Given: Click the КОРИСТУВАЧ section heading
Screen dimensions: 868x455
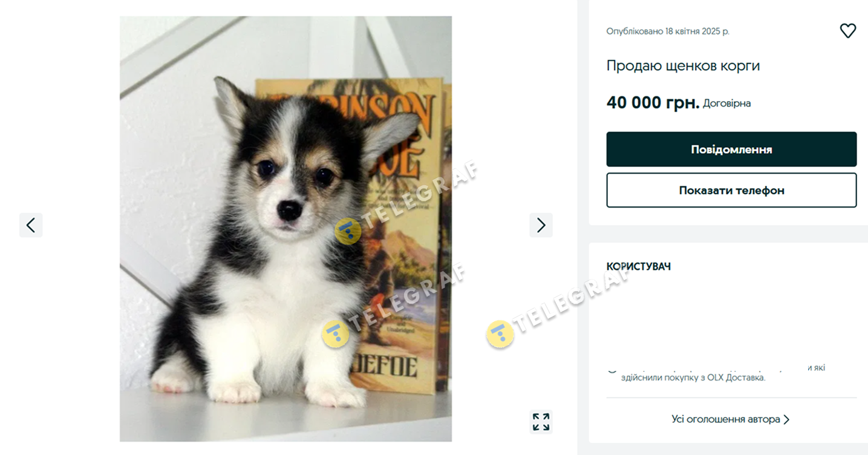Looking at the screenshot, I should click(638, 266).
